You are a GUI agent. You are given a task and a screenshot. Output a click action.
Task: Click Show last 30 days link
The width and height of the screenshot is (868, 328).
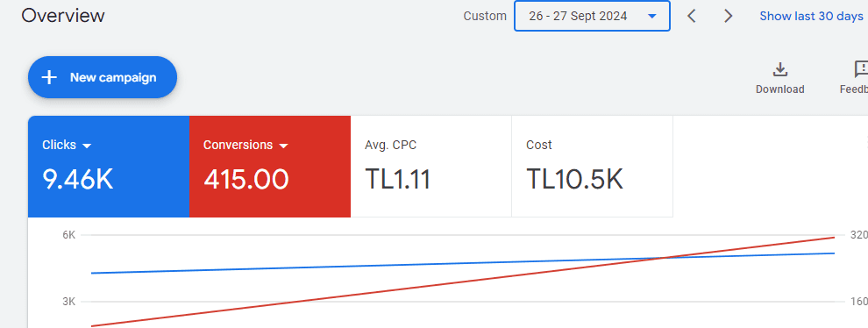tap(812, 16)
